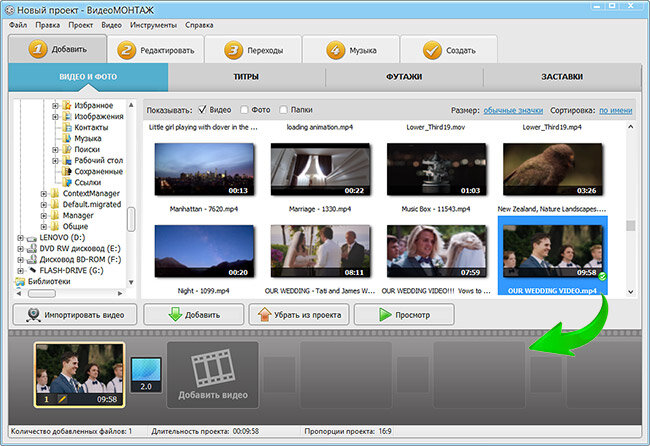This screenshot has width=650, height=446.
Task: Switch to the ТИТРЫ tab
Action: click(x=246, y=77)
